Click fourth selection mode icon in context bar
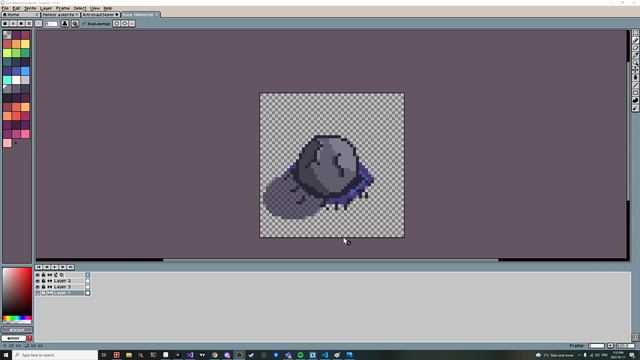 [x=29, y=24]
